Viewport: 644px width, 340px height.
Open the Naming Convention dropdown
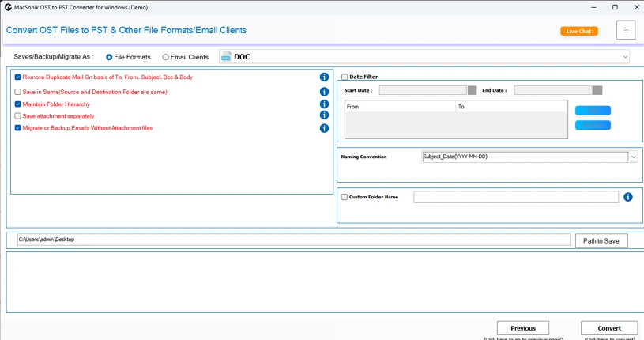coord(633,157)
